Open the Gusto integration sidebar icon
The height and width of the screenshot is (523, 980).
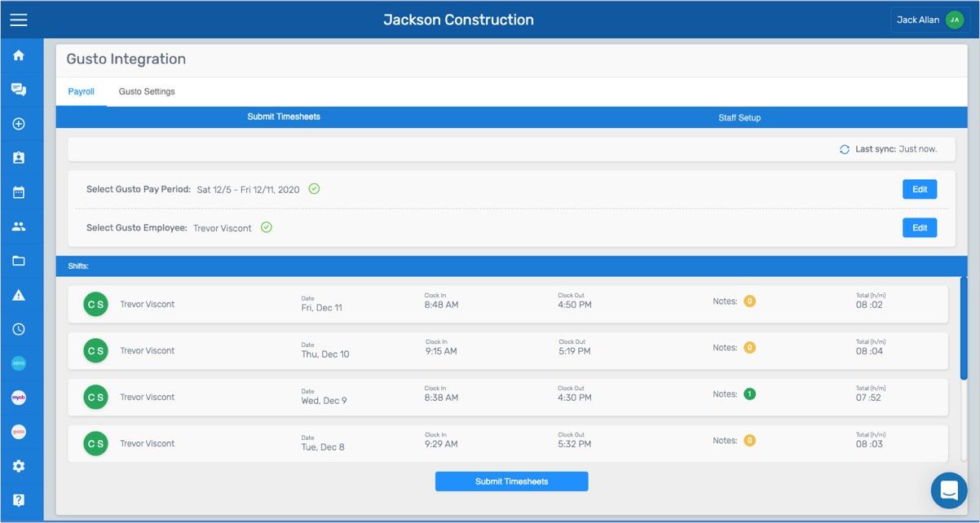tap(19, 432)
